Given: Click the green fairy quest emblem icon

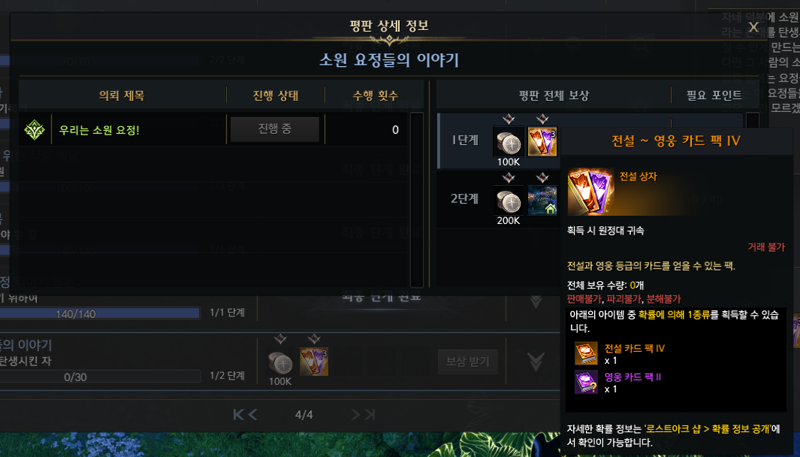Looking at the screenshot, I should pyautogui.click(x=35, y=130).
